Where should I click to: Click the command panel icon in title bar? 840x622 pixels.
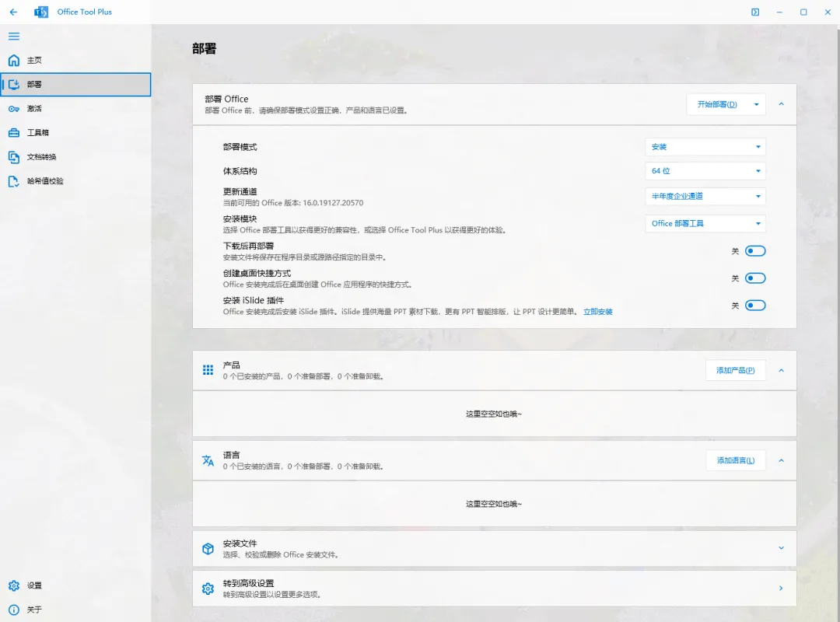tap(755, 12)
